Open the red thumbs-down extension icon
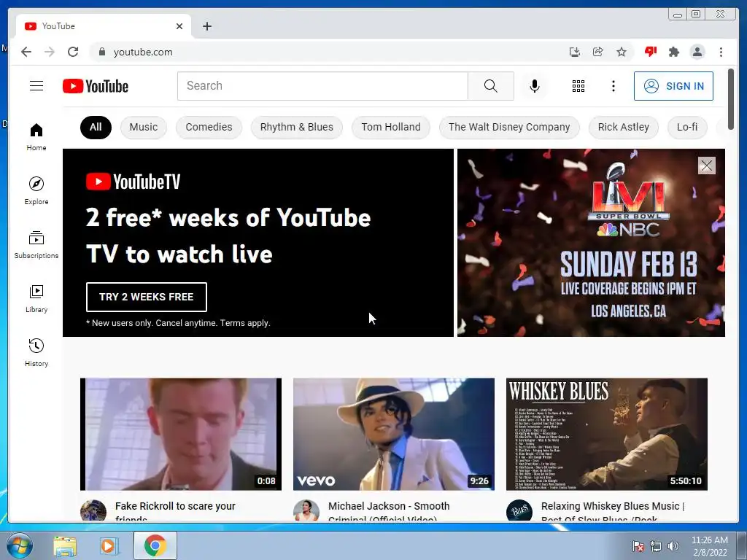This screenshot has height=560, width=747. (650, 52)
